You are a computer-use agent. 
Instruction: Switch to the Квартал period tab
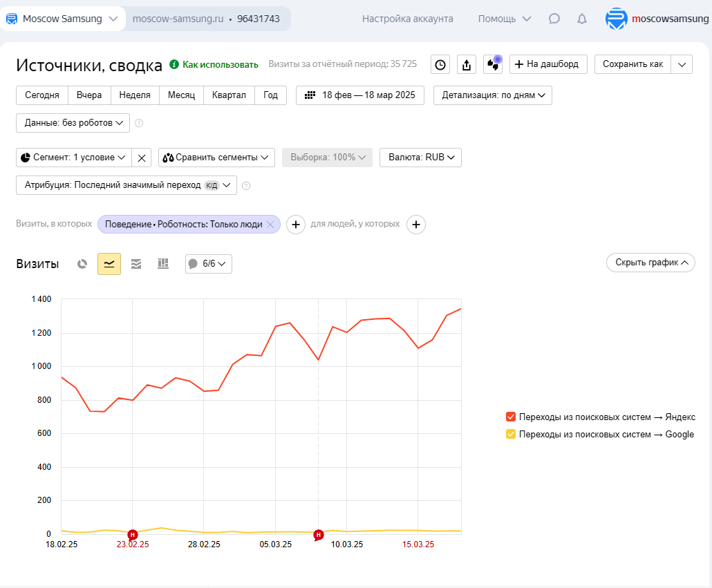(229, 95)
